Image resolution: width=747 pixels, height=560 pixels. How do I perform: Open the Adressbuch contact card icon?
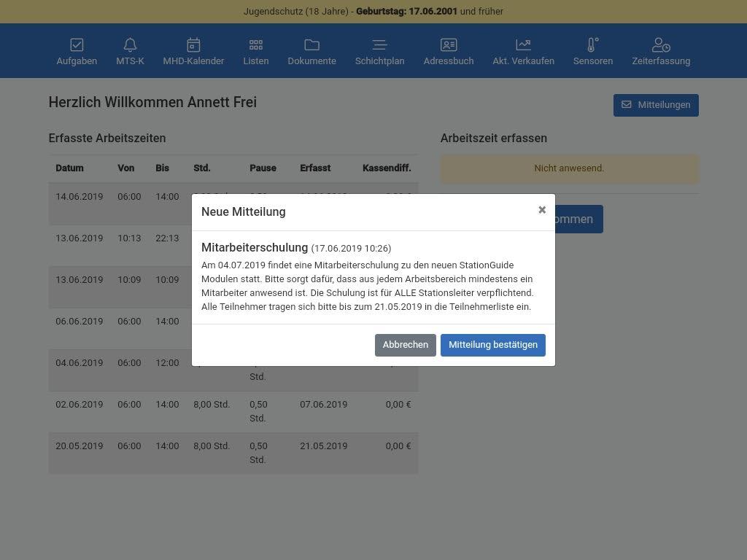pos(449,44)
